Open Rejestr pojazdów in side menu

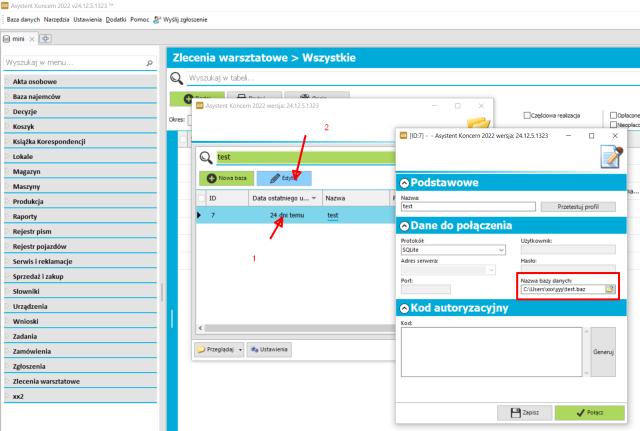[80, 247]
